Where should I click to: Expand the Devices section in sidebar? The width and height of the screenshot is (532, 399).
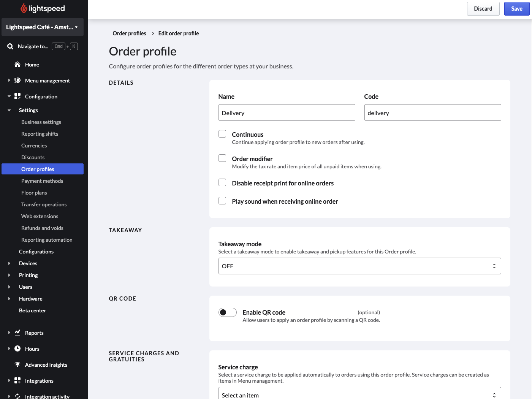(28, 263)
